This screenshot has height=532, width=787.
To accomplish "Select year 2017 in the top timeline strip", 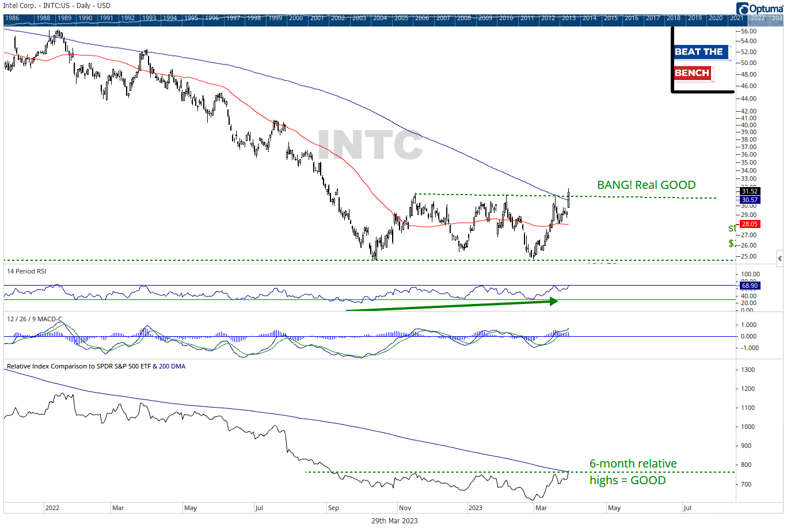I will pyautogui.click(x=653, y=18).
